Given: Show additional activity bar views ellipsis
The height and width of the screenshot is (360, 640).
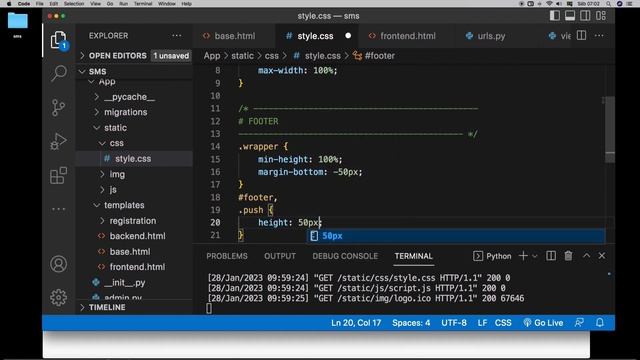Looking at the screenshot, I should coord(58,209).
